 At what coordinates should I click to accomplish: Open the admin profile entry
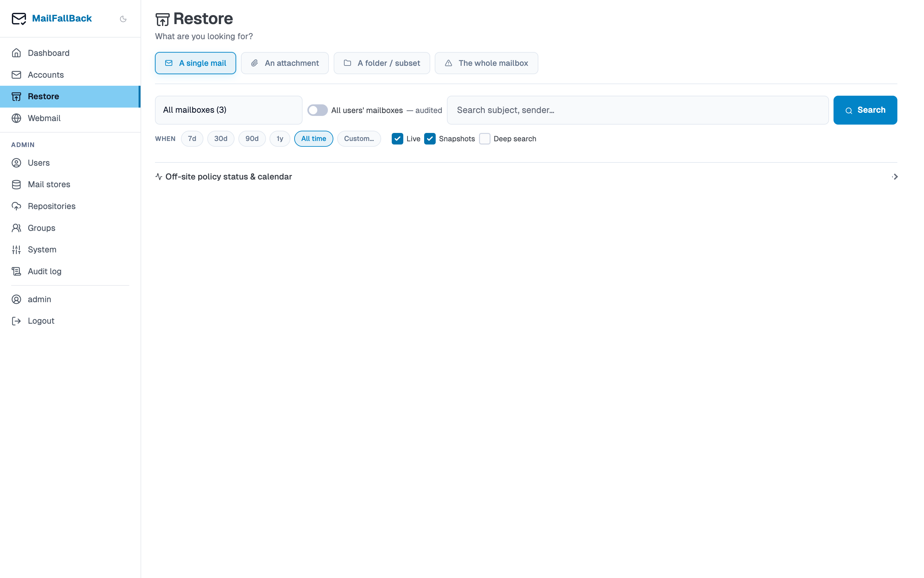pyautogui.click(x=70, y=299)
